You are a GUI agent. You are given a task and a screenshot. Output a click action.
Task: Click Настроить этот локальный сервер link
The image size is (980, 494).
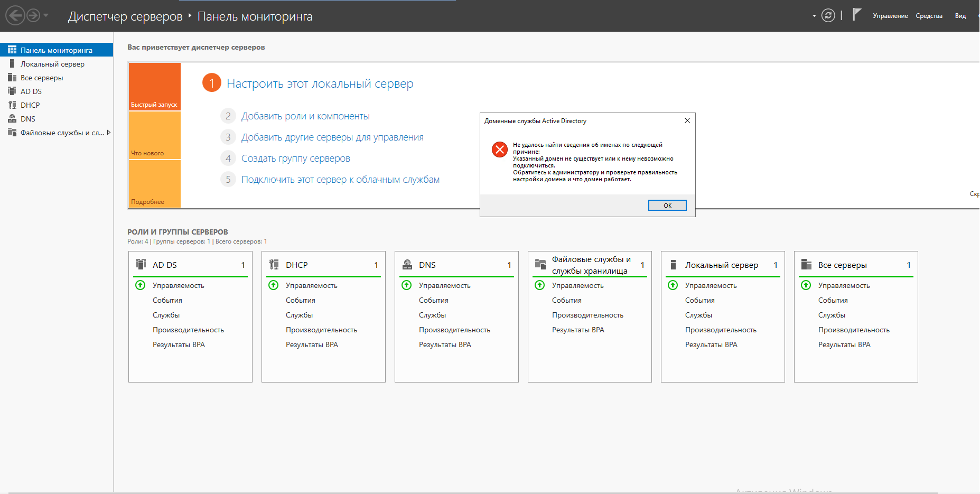(x=320, y=83)
